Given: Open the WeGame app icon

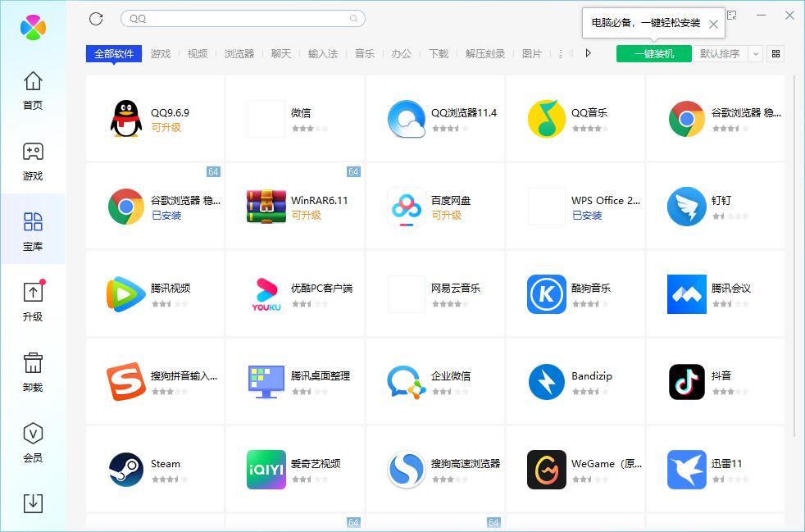Looking at the screenshot, I should [547, 470].
